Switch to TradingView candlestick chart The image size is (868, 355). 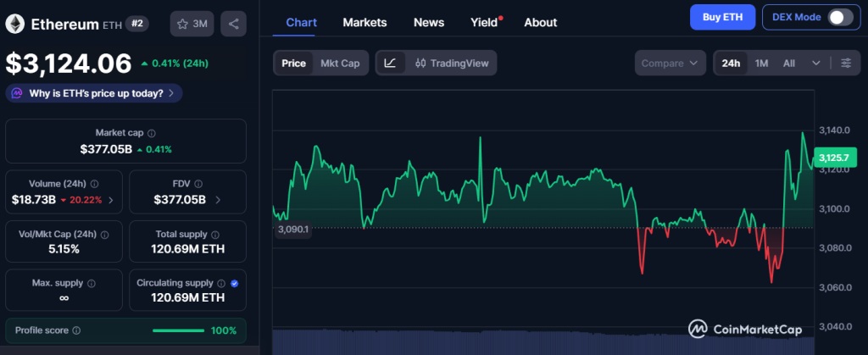[x=453, y=63]
